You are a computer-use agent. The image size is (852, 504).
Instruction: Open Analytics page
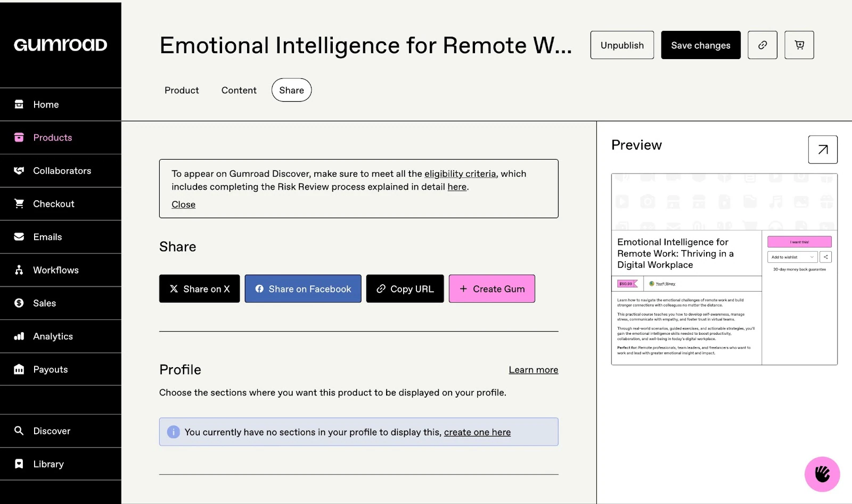(61, 336)
